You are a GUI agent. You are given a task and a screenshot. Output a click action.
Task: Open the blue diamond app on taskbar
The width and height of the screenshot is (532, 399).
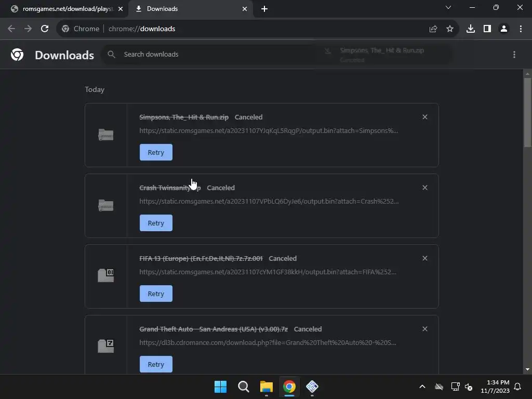pyautogui.click(x=312, y=387)
